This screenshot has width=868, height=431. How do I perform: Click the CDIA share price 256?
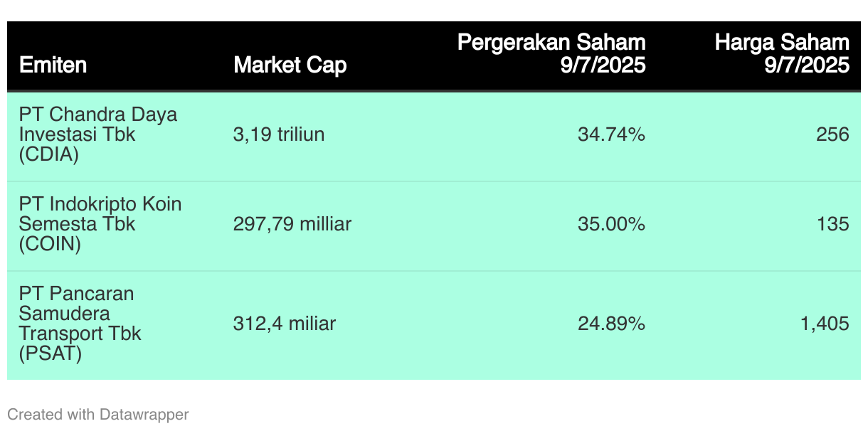(x=833, y=134)
